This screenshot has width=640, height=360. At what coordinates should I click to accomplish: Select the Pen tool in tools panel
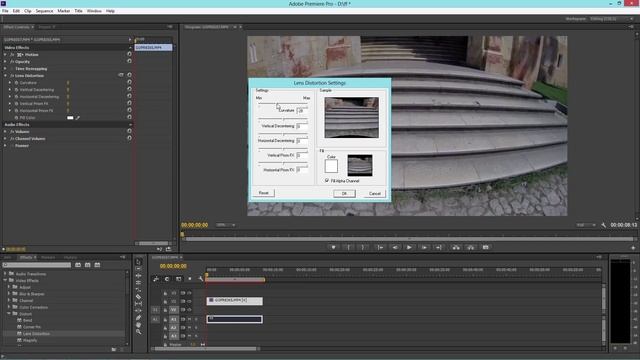[x=138, y=318]
